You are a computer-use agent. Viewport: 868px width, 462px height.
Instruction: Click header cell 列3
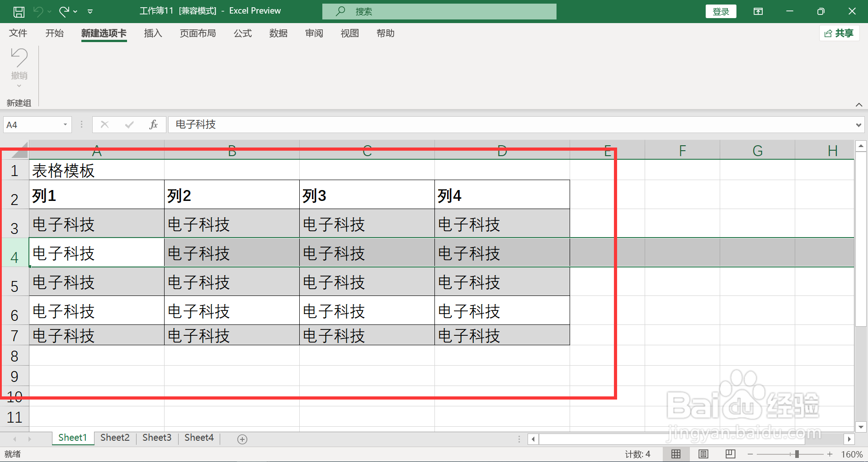coord(367,195)
